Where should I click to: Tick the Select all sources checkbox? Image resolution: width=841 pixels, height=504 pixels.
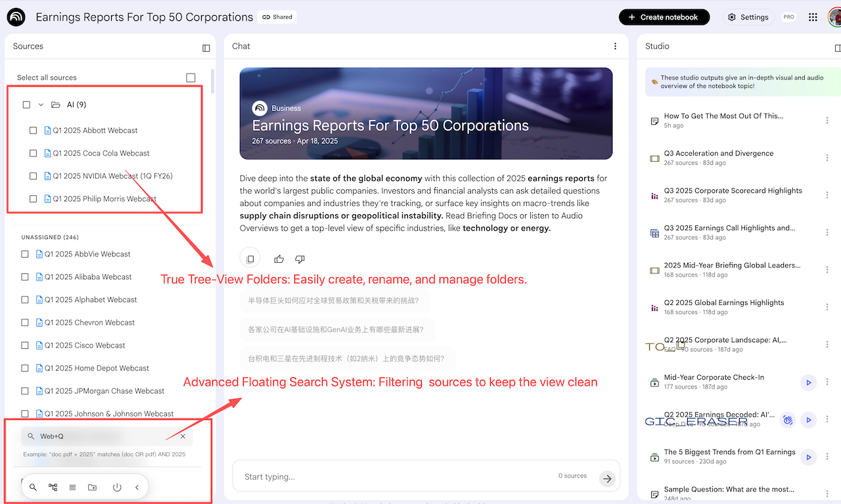(191, 78)
